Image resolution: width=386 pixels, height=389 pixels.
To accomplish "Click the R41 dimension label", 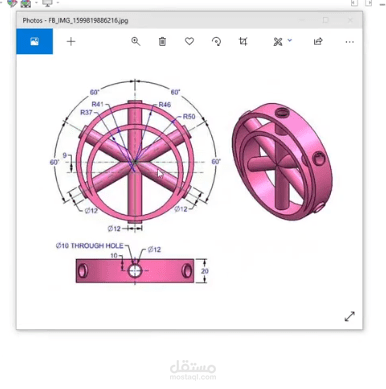I will pyautogui.click(x=98, y=104).
